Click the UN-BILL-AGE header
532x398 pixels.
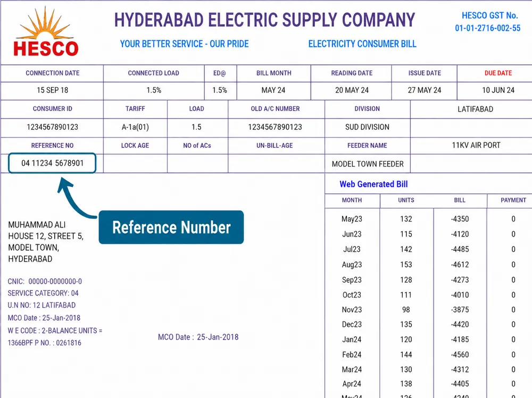click(275, 146)
